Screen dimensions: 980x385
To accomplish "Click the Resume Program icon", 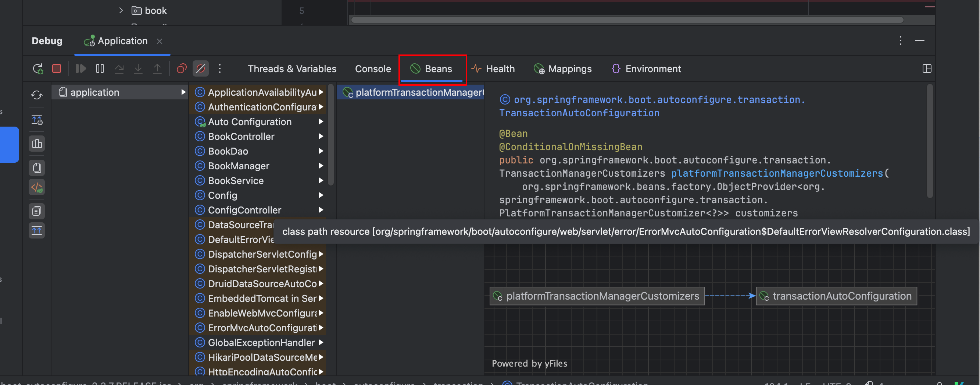I will point(81,68).
